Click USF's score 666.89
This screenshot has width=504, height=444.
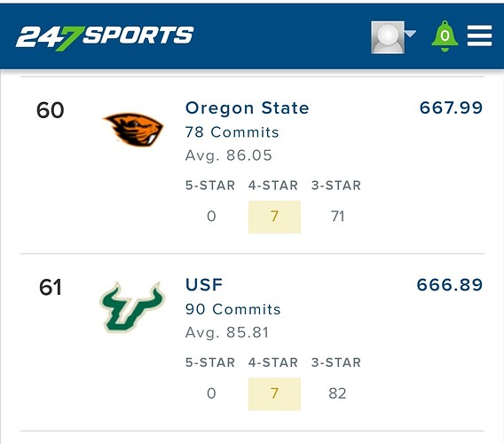[x=449, y=285]
